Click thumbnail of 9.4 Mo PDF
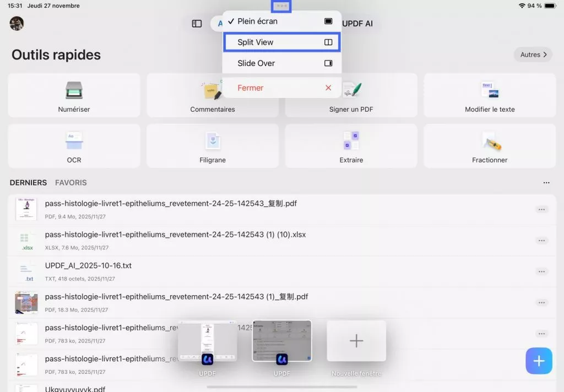The width and height of the screenshot is (564, 392). 26,209
